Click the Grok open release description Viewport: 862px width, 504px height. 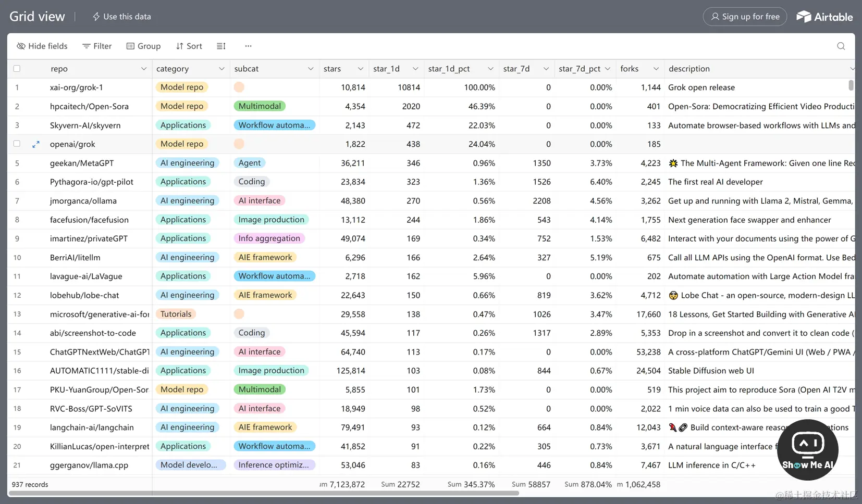[x=701, y=87]
